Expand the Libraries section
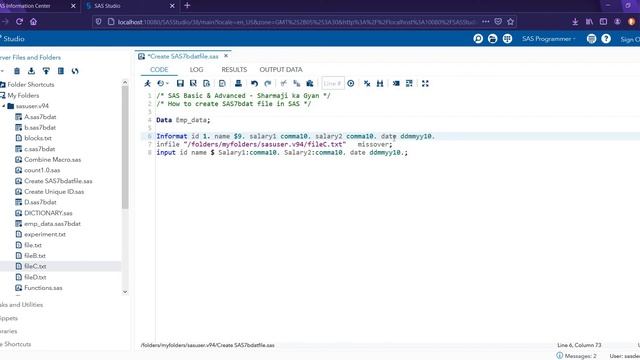The image size is (640, 360). pyautogui.click(x=9, y=331)
